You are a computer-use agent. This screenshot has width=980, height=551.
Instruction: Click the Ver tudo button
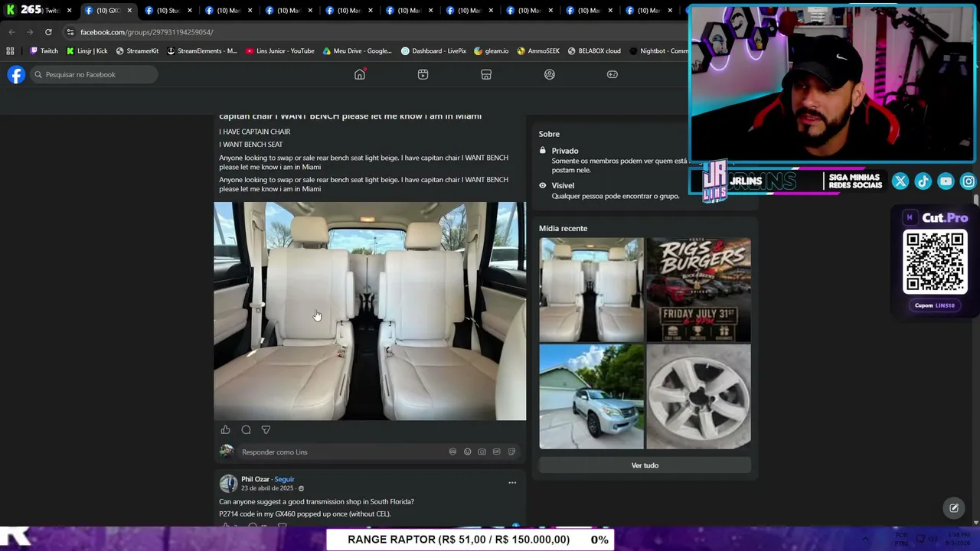(x=645, y=465)
